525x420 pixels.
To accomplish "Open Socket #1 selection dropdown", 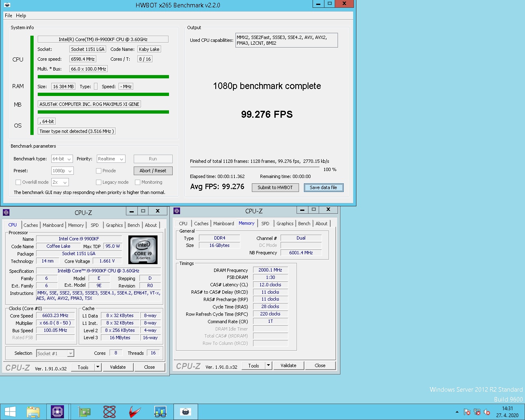I will [x=55, y=353].
